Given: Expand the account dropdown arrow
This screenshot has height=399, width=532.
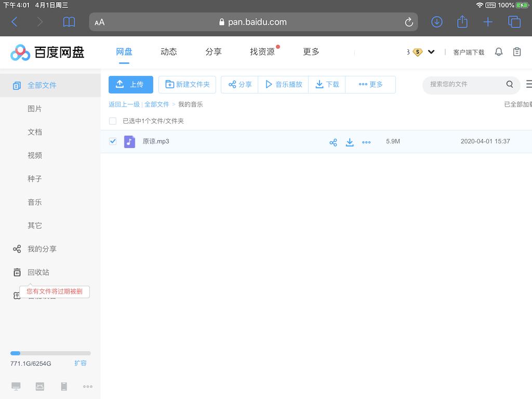Looking at the screenshot, I should click(x=431, y=52).
